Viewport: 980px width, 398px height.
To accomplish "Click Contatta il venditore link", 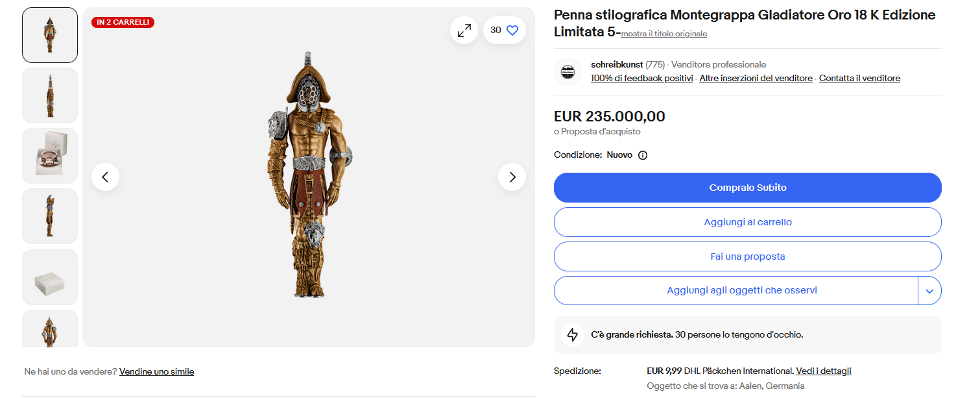I will coord(859,79).
